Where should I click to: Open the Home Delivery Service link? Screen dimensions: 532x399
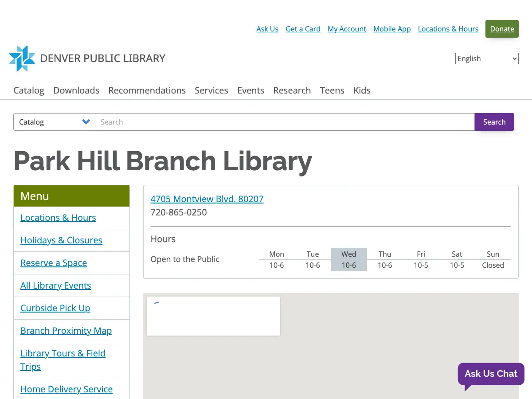(66, 389)
